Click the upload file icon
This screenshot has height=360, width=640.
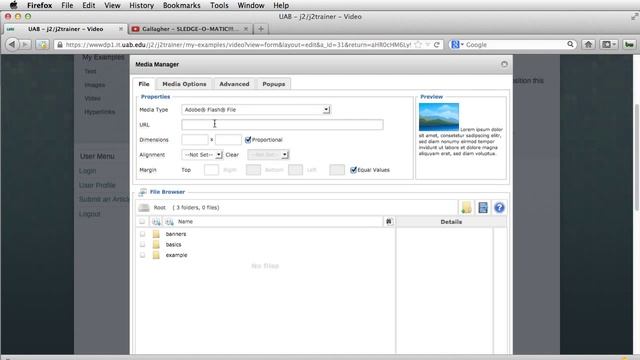[483, 207]
